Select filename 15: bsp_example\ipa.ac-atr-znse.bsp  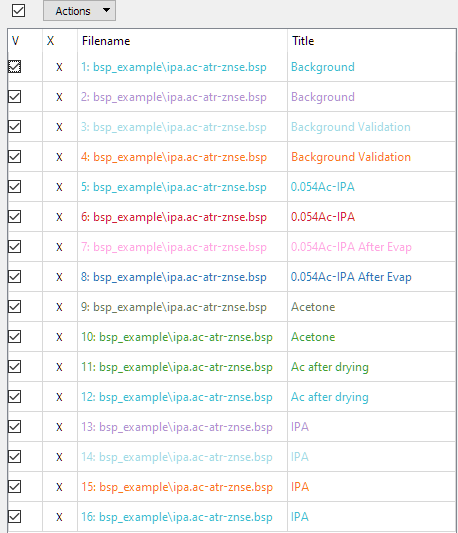(x=177, y=487)
